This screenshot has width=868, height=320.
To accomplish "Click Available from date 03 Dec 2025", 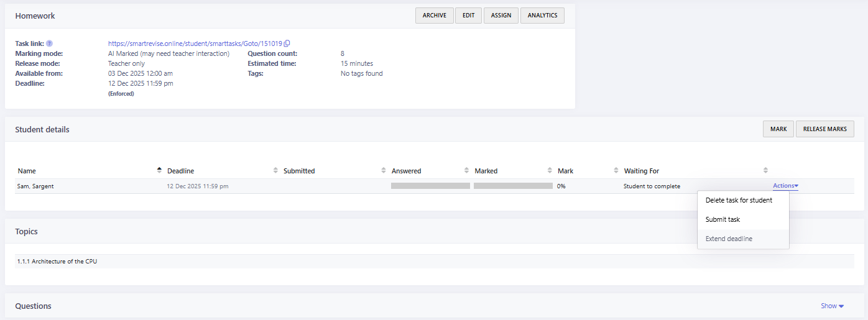I will tap(141, 73).
